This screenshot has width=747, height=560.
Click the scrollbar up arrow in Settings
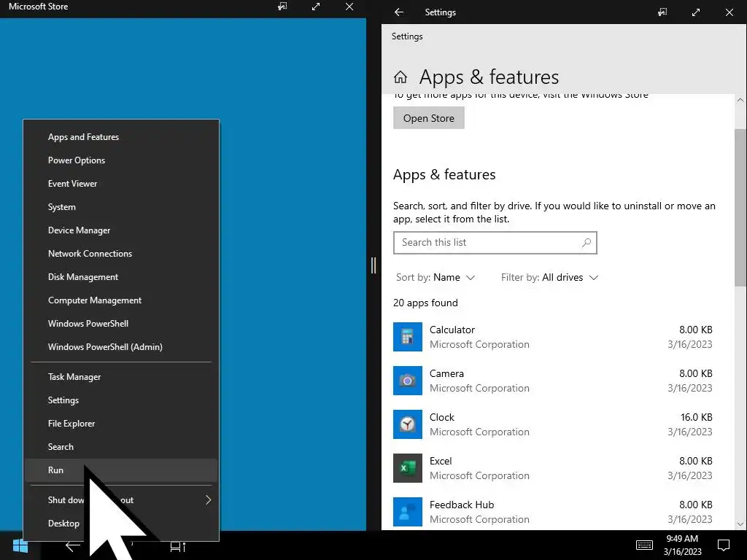tap(740, 100)
